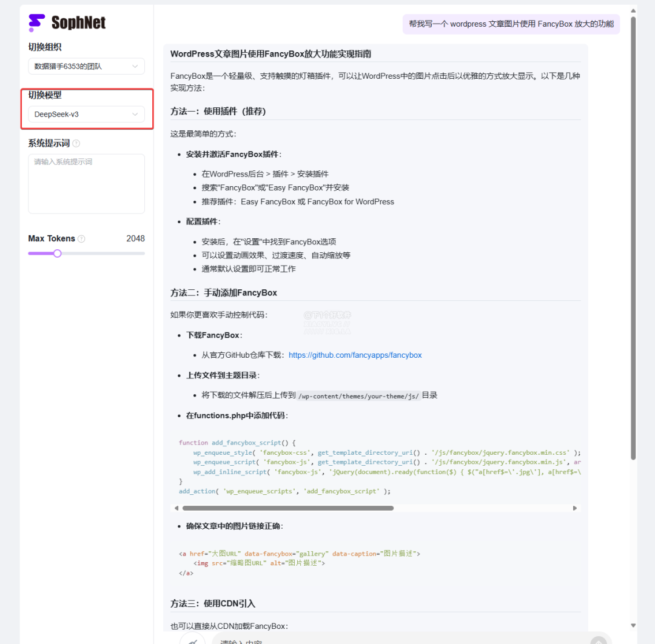Open the fancyapps/fancybox GitHub link
The image size is (655, 644).
(x=355, y=355)
